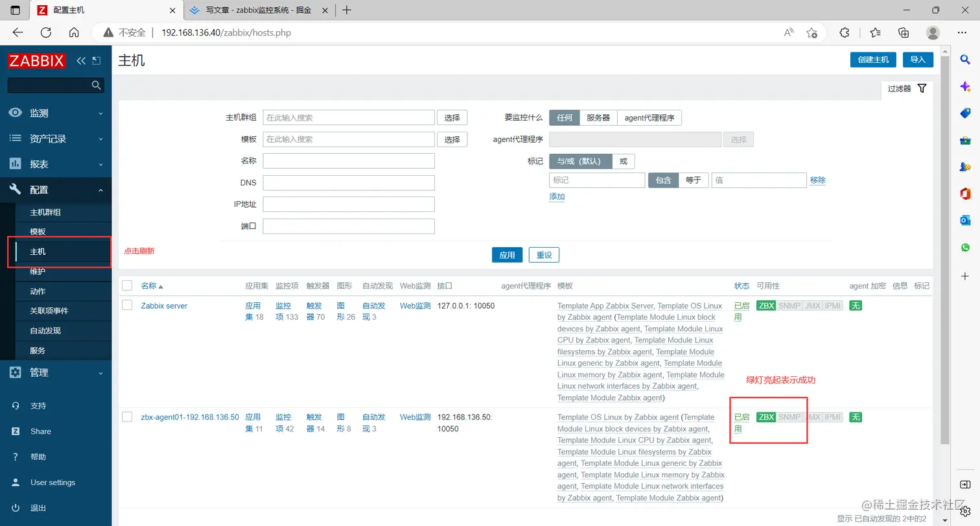Screen dimensions: 980x526
Task: Expand the 资产记录 menu section
Action: (56, 138)
